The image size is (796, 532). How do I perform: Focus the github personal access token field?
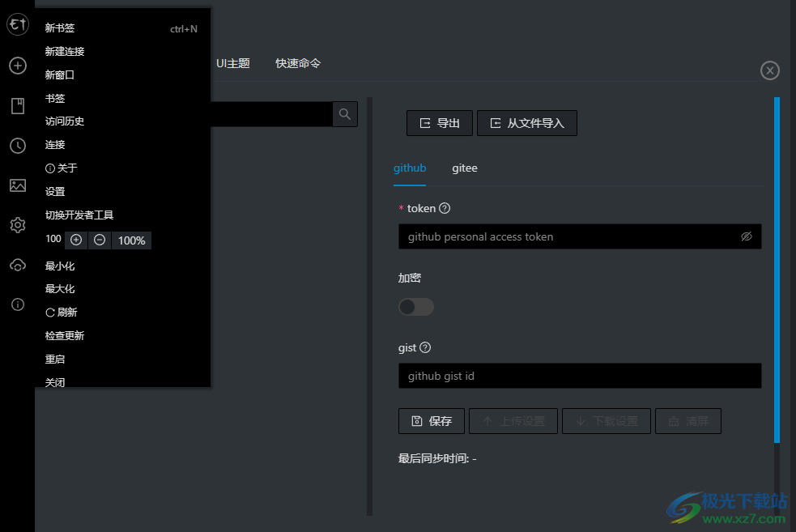(x=580, y=236)
